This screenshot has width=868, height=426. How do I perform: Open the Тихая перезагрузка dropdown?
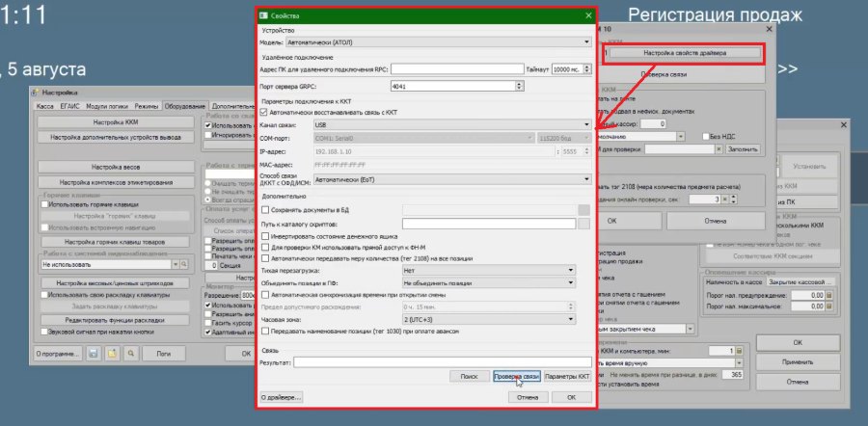point(489,271)
